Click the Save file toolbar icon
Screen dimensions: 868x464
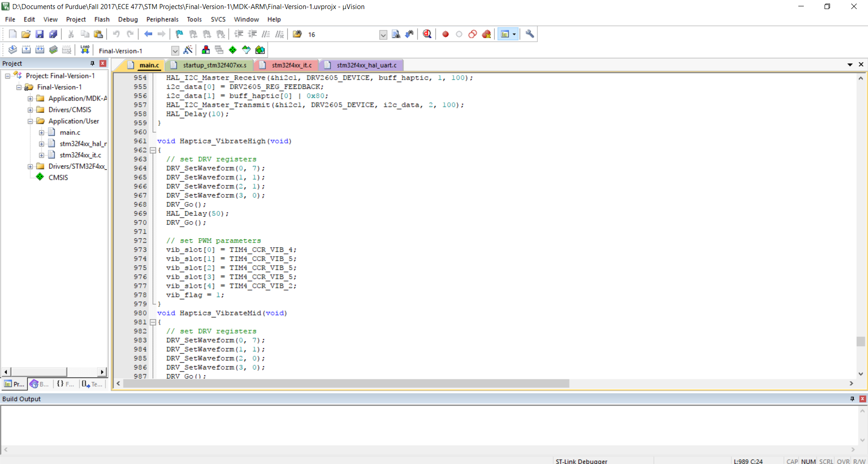click(39, 34)
